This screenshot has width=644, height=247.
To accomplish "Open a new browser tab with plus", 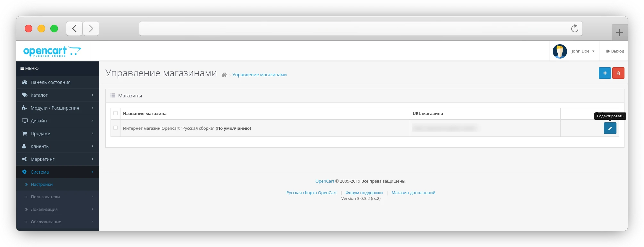I will tap(619, 33).
